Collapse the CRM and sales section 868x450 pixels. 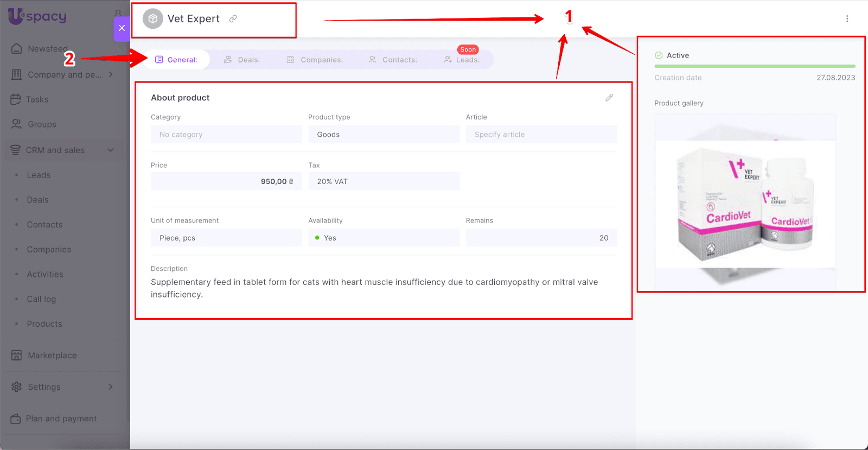(111, 150)
